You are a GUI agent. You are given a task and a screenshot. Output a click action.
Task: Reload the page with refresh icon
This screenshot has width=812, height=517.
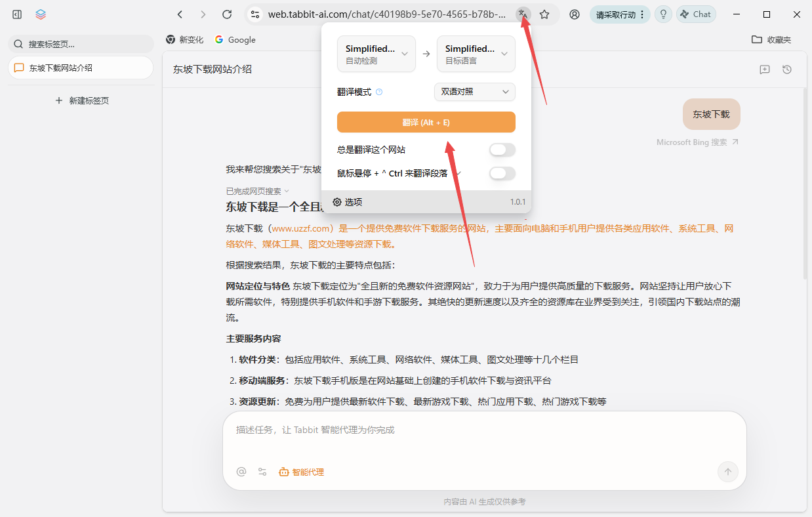point(227,14)
